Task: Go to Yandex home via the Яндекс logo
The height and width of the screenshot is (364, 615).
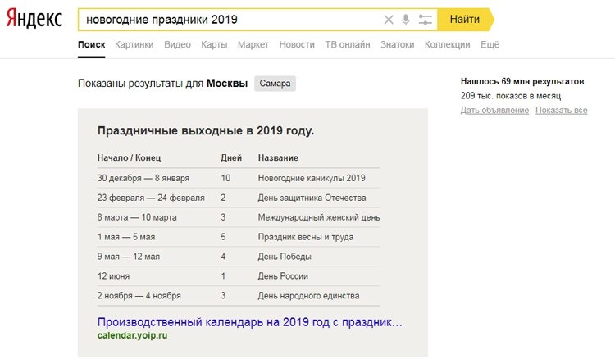Action: coord(34,19)
